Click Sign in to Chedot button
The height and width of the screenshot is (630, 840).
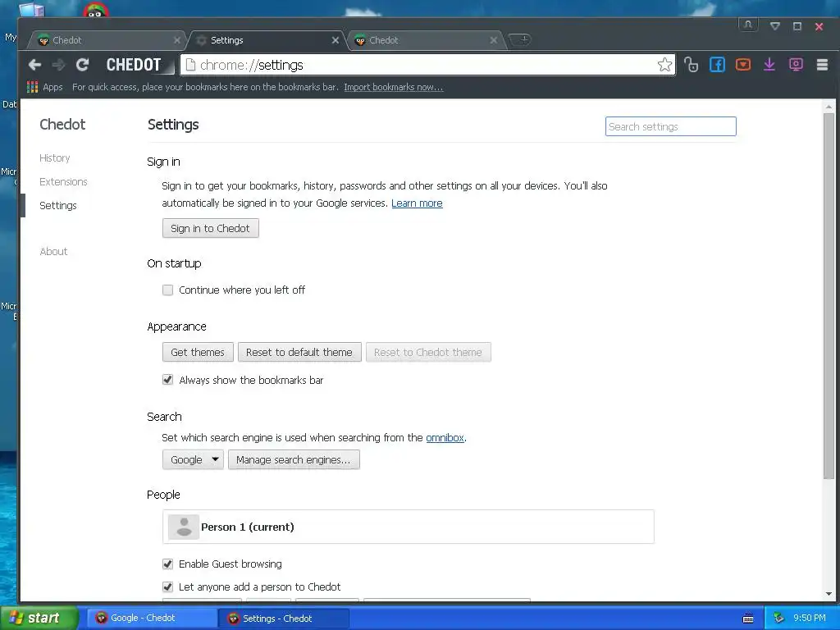click(x=211, y=228)
